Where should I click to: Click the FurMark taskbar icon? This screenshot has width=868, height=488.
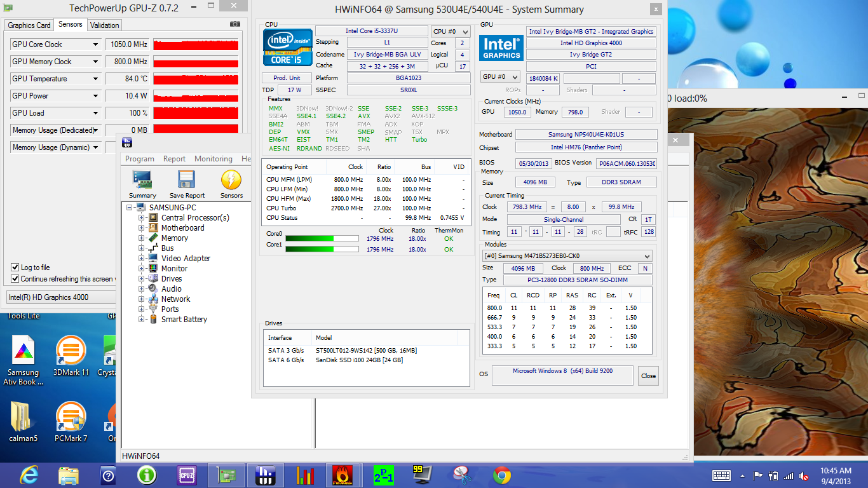tap(344, 475)
